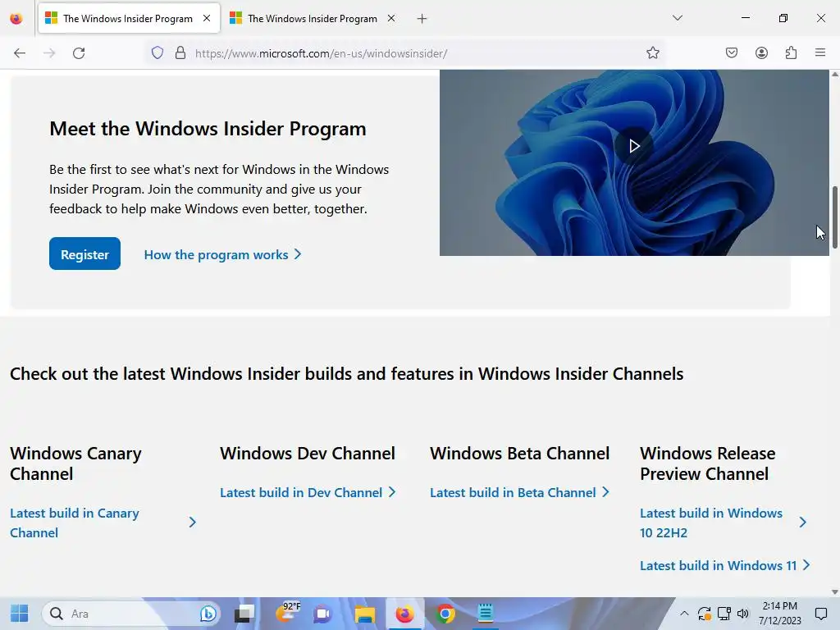Show site security info via padlock icon
840x630 pixels.
180,52
